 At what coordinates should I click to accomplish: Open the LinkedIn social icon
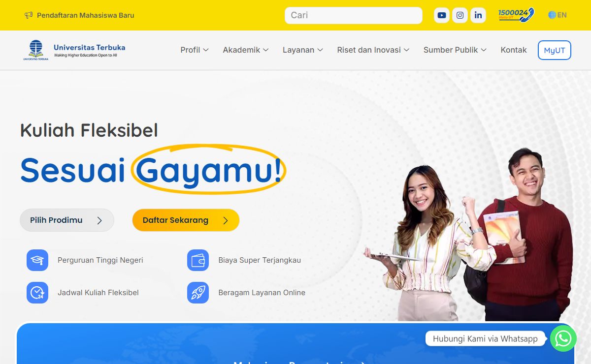click(478, 15)
